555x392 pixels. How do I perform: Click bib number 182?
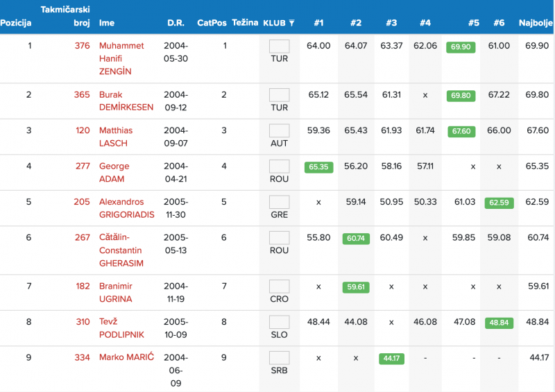tap(82, 286)
